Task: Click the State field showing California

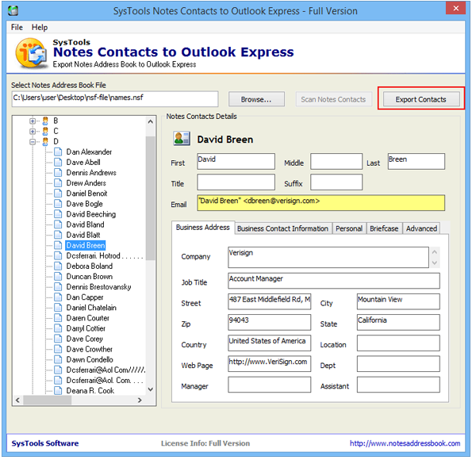Action: pos(398,322)
